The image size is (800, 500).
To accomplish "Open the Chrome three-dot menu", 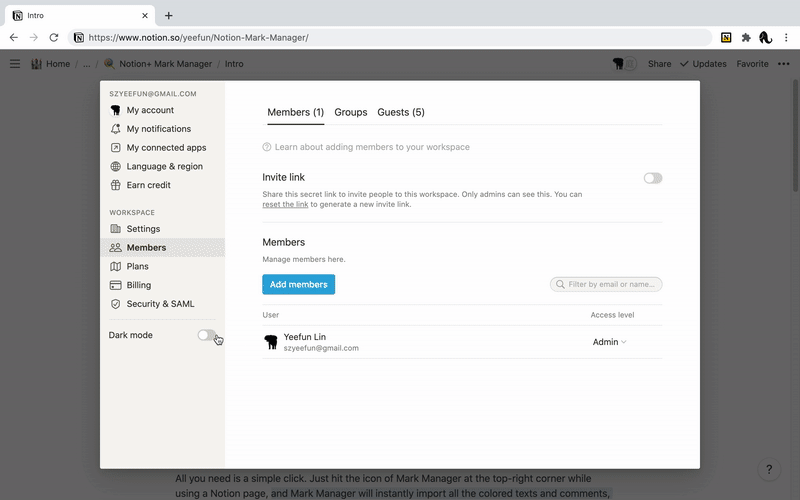I will pos(786,37).
